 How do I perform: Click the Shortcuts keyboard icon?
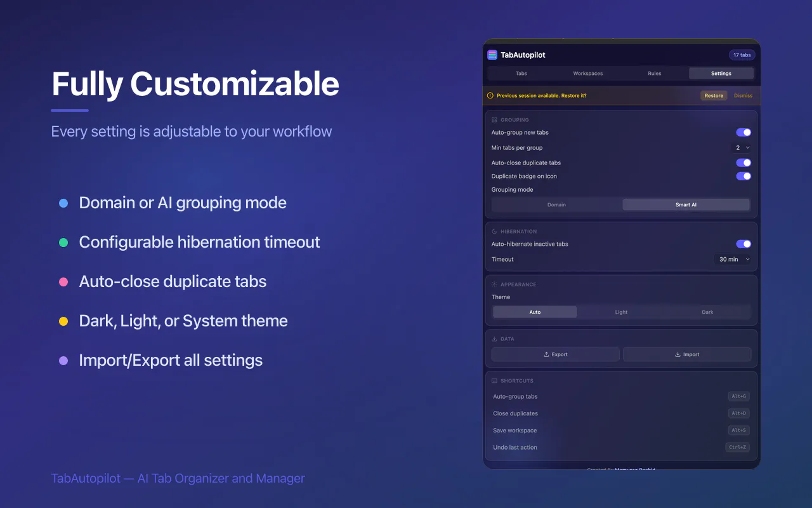click(494, 381)
